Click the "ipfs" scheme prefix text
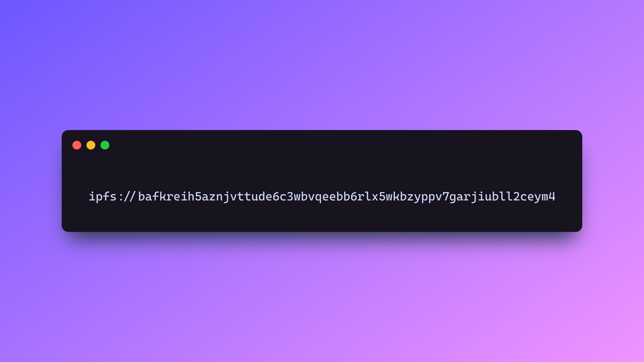The height and width of the screenshot is (362, 644). 103,197
